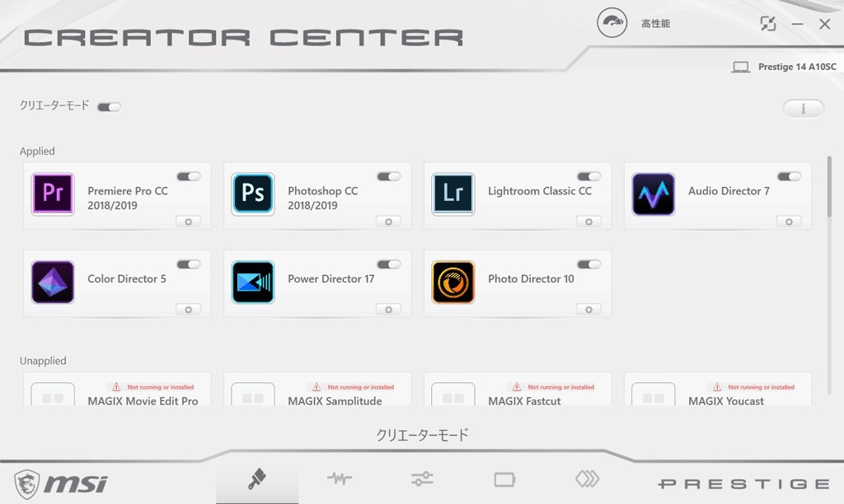Open Audio Director 7 settings gear
Screen dimensions: 844x504
point(789,222)
